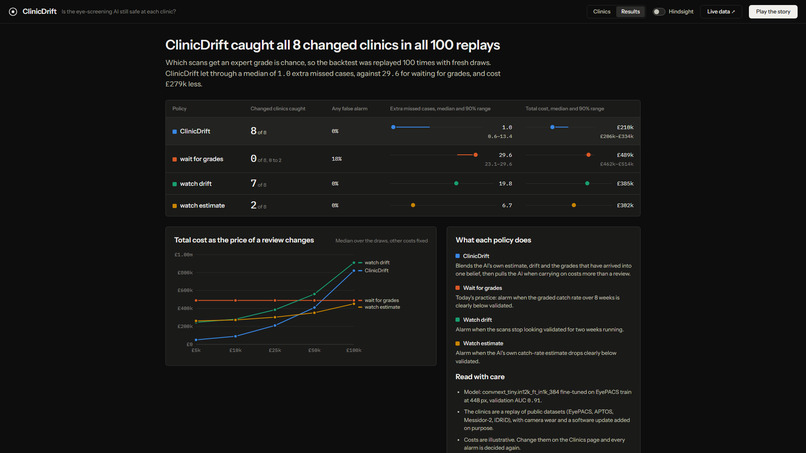Switch to the Results tab
The height and width of the screenshot is (453, 806).
630,12
